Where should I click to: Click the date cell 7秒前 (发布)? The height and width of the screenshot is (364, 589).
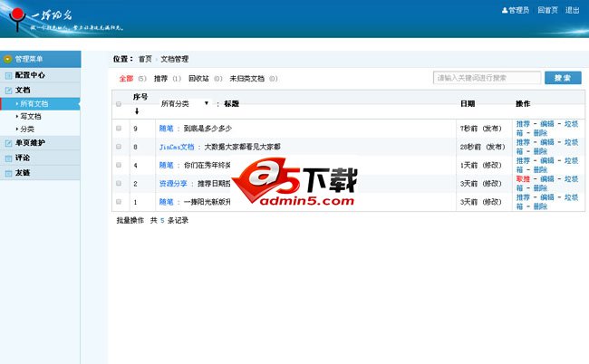(481, 129)
